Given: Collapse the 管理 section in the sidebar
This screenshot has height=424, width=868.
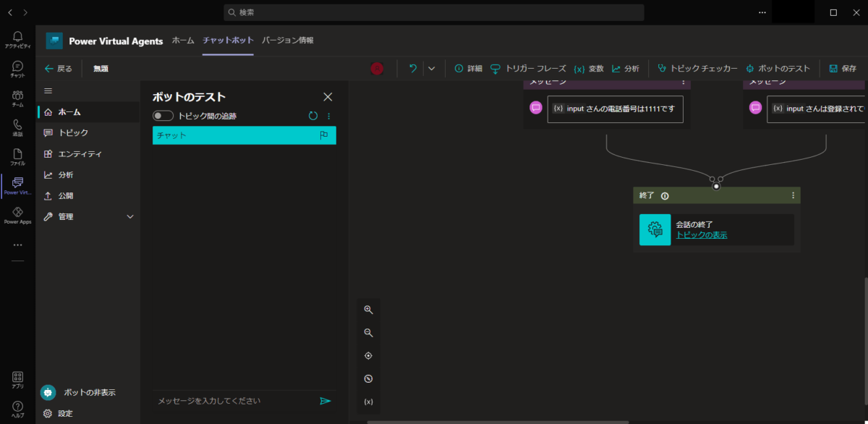Looking at the screenshot, I should pos(129,216).
